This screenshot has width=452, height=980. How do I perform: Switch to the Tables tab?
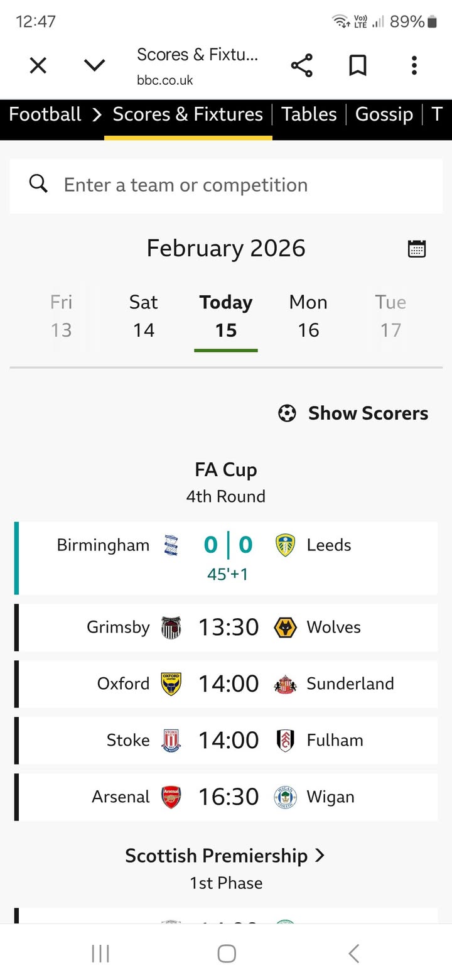coord(309,114)
